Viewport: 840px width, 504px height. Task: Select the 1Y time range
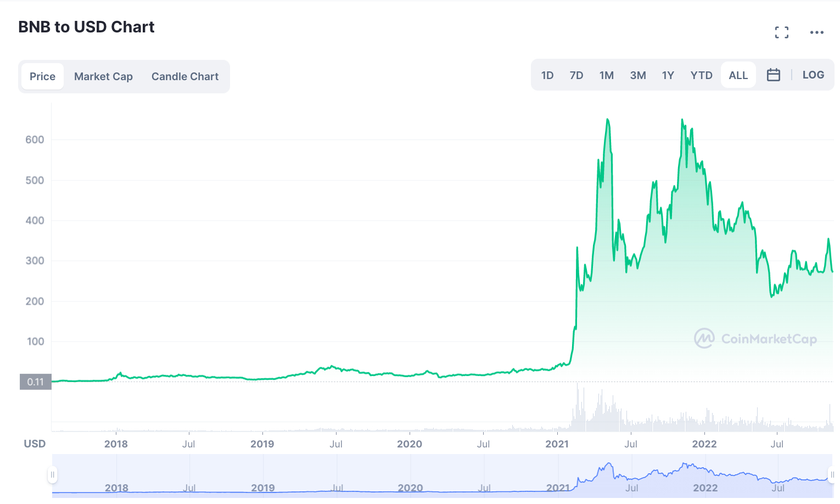point(668,75)
